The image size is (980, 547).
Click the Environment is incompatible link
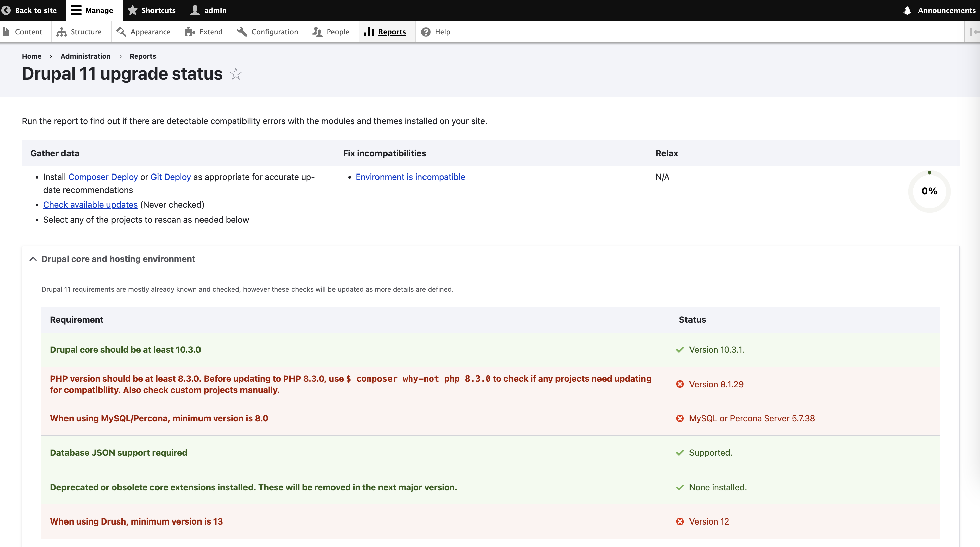pyautogui.click(x=411, y=176)
